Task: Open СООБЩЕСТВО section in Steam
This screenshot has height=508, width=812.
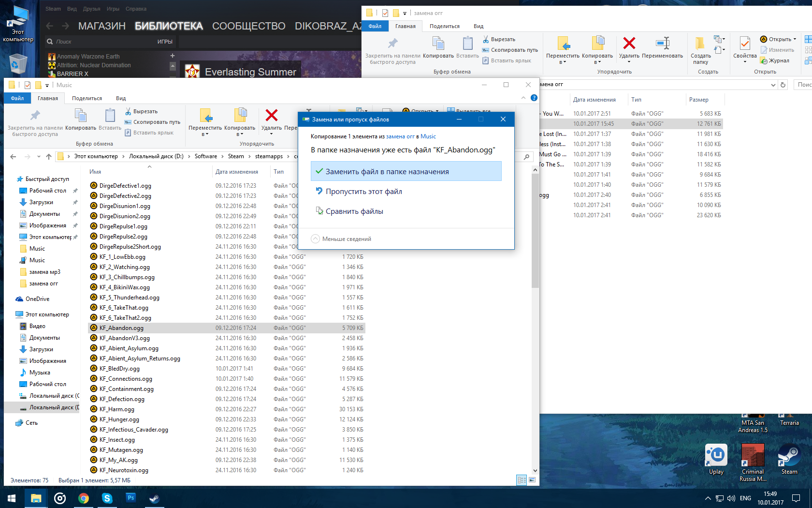Action: point(249,26)
